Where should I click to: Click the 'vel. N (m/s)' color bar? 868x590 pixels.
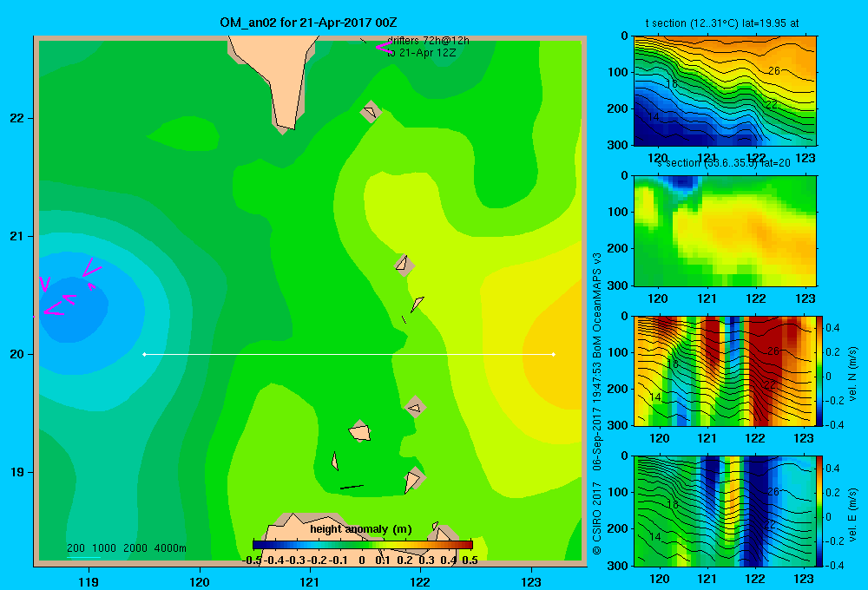click(x=820, y=370)
